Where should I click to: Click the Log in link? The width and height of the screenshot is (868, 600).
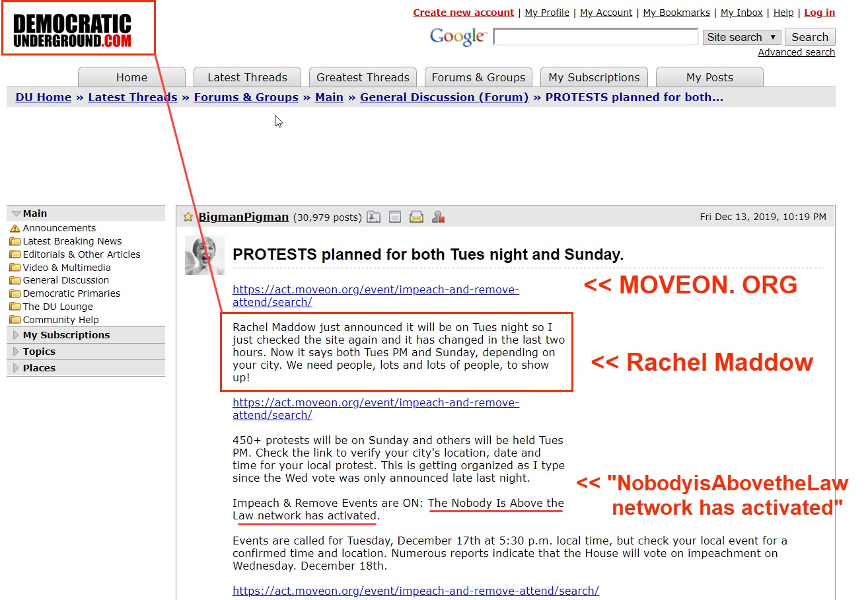819,13
